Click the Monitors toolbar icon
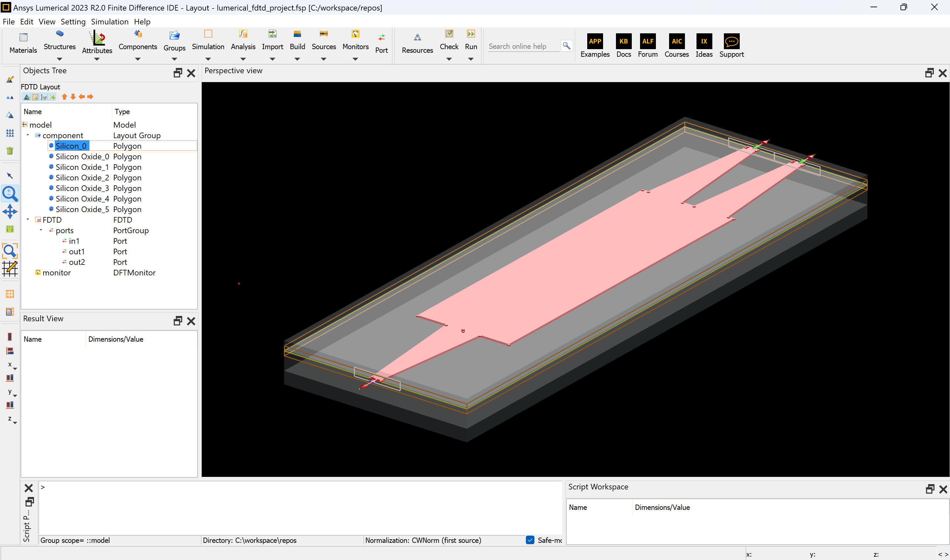This screenshot has height=560, width=950. pos(355,34)
